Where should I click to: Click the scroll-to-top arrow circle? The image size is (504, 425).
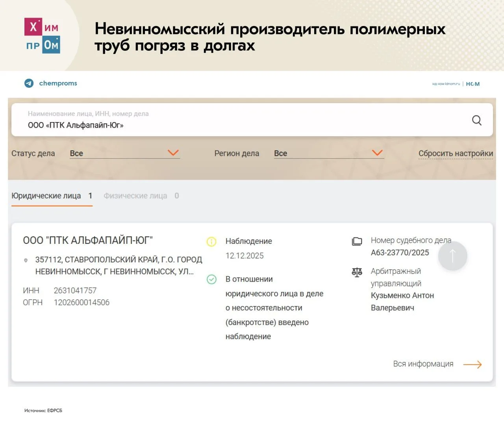coord(452,256)
